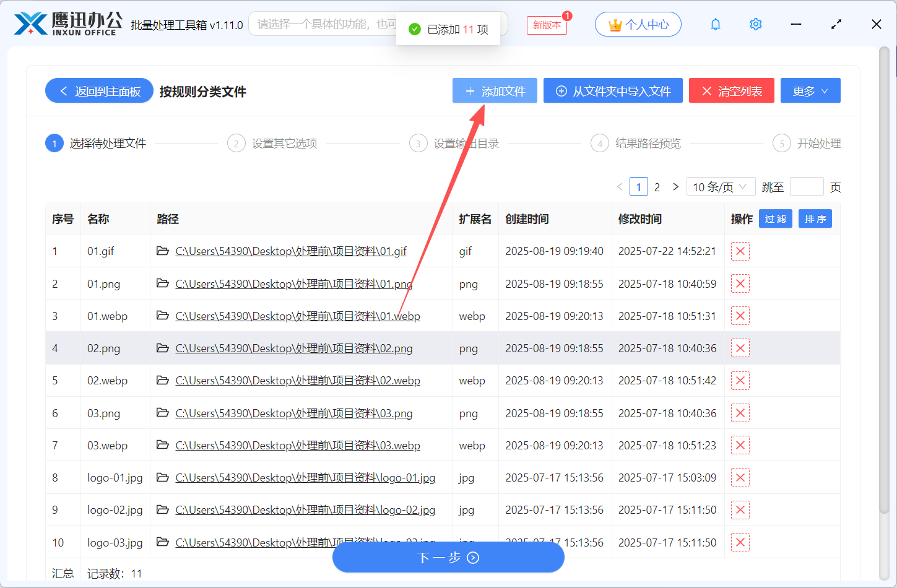897x588 pixels.
Task: Remove 02.png using its red X icon
Action: click(x=740, y=348)
